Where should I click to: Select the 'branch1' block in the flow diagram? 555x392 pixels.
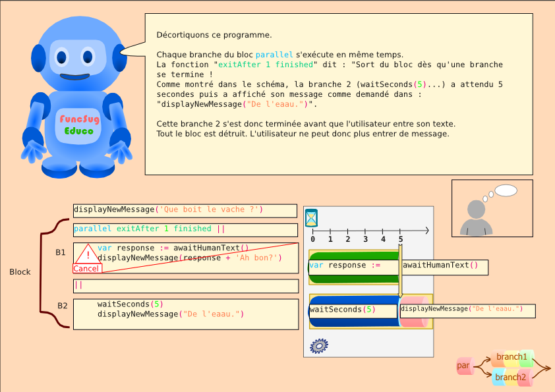point(512,356)
